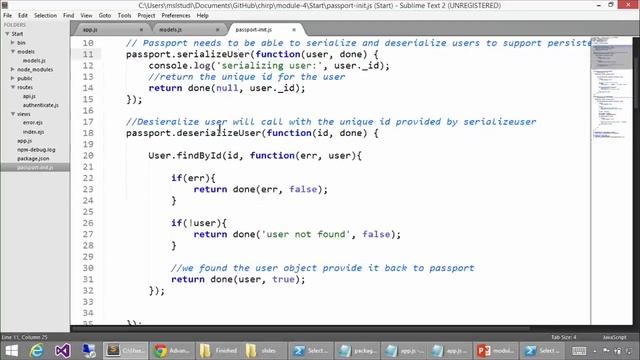Viewport: 640px width, 360px height.
Task: Open the PowerPoint taskbar item
Action: tap(496, 351)
